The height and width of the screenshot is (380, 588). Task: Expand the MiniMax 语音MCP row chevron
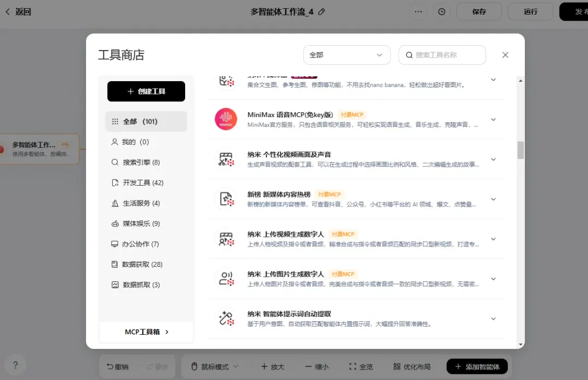(x=493, y=119)
